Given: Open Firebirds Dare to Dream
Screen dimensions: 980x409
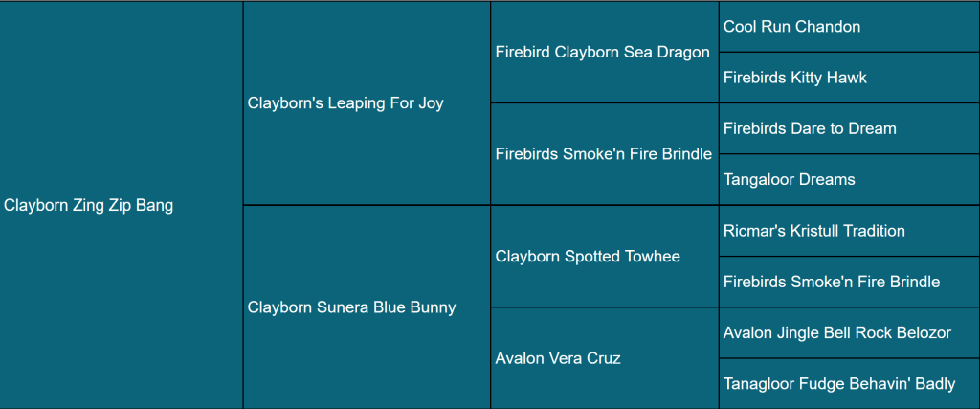Looking at the screenshot, I should [810, 128].
